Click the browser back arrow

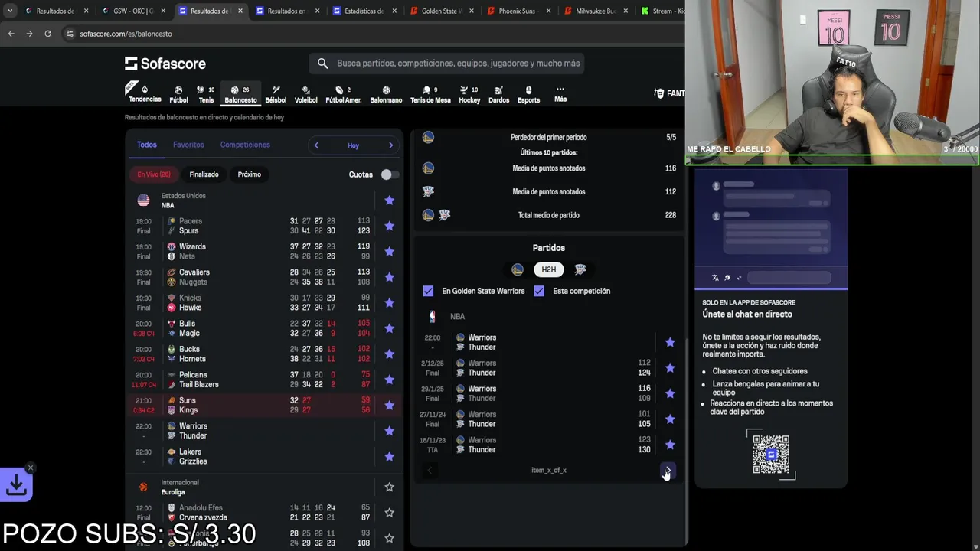click(x=11, y=34)
